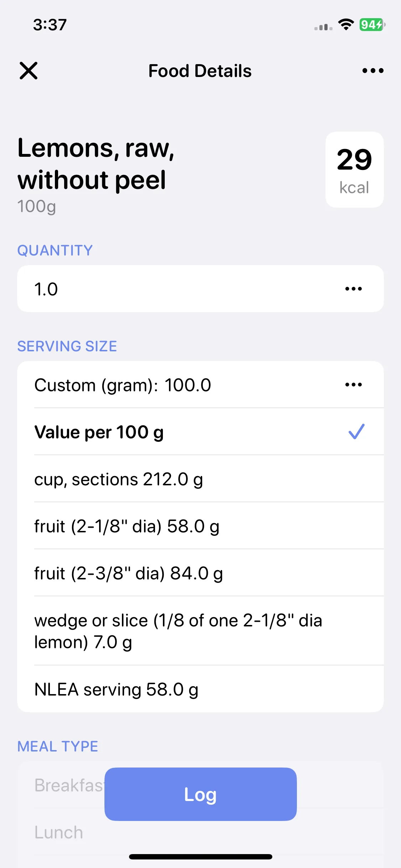This screenshot has width=401, height=868.
Task: Tap the battery indicator in status bar
Action: (372, 25)
